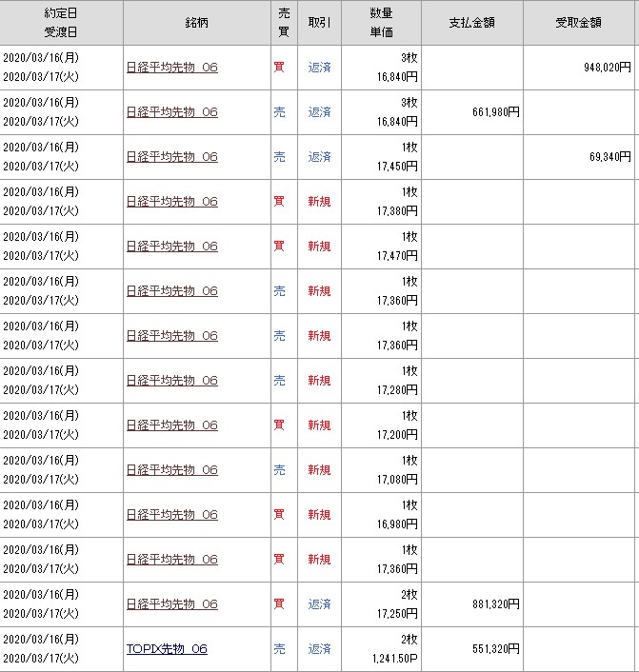This screenshot has height=672, width=639.
Task: Select 日経平均先物 06 link priced 17,280円
Action: [171, 381]
